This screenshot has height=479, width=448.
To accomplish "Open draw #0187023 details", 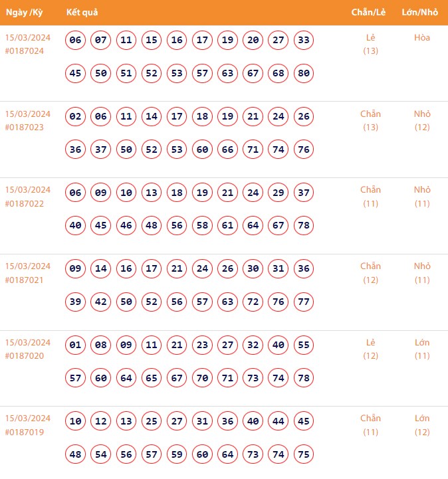I will [x=25, y=127].
